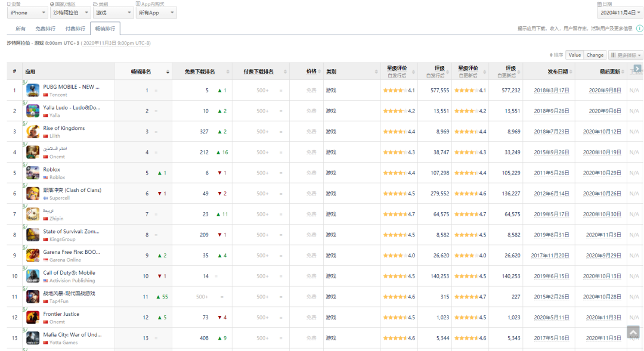
Task: Open the State of Survival app icon
Action: [33, 235]
